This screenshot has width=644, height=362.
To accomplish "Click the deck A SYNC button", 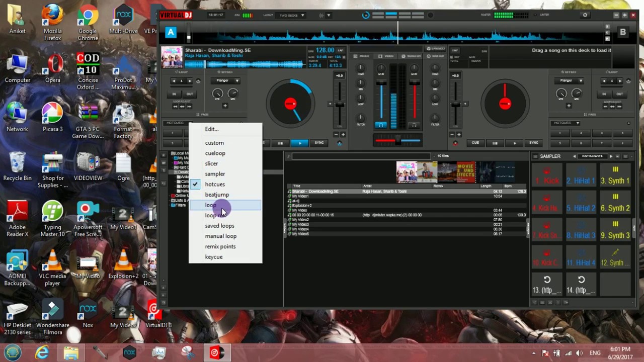I will [x=319, y=143].
